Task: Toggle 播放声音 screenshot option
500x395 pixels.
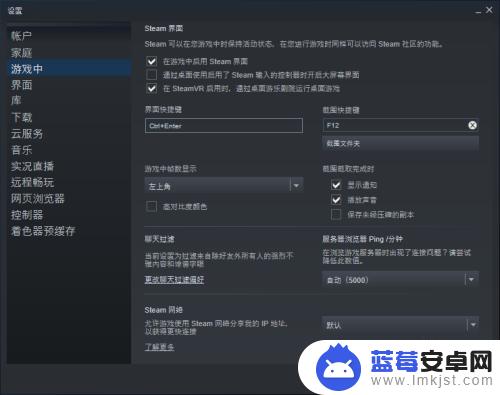Action: (x=336, y=200)
